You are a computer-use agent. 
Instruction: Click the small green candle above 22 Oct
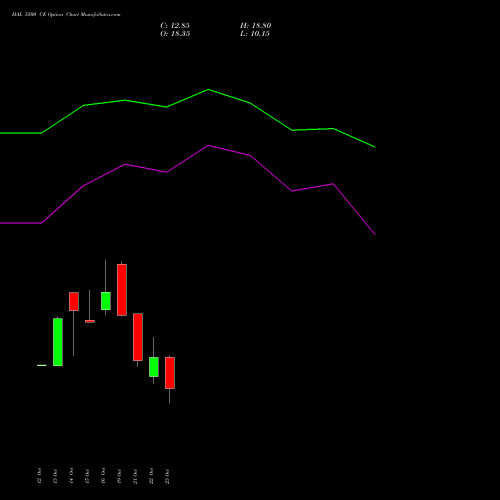click(x=154, y=367)
